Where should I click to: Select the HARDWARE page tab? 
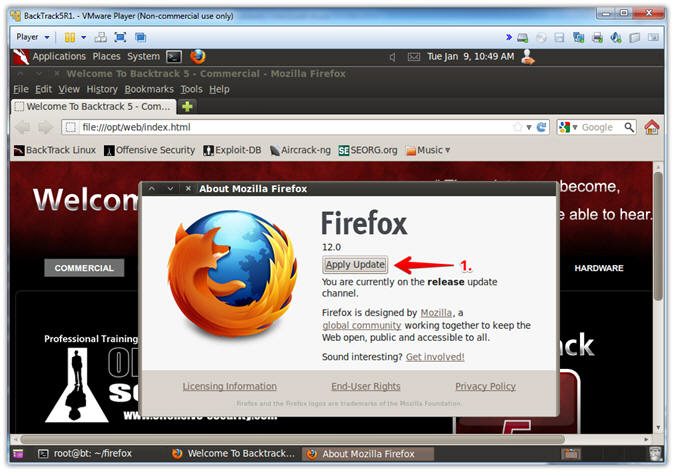pyautogui.click(x=599, y=268)
